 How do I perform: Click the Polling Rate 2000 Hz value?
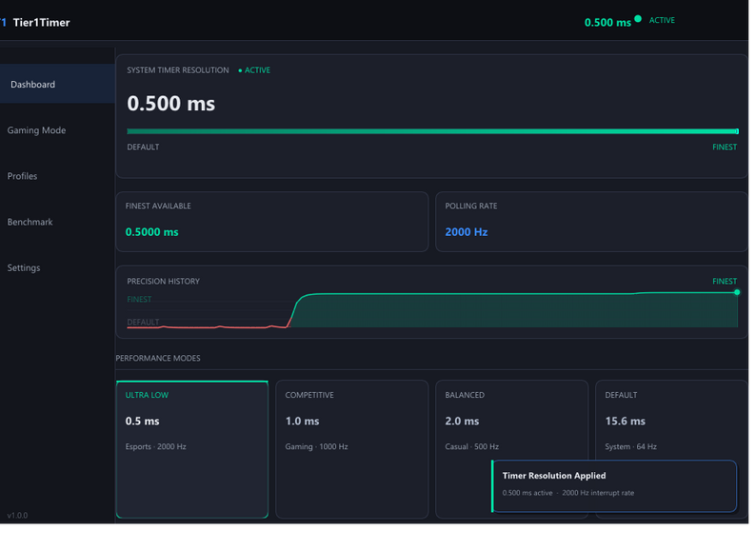[467, 232]
